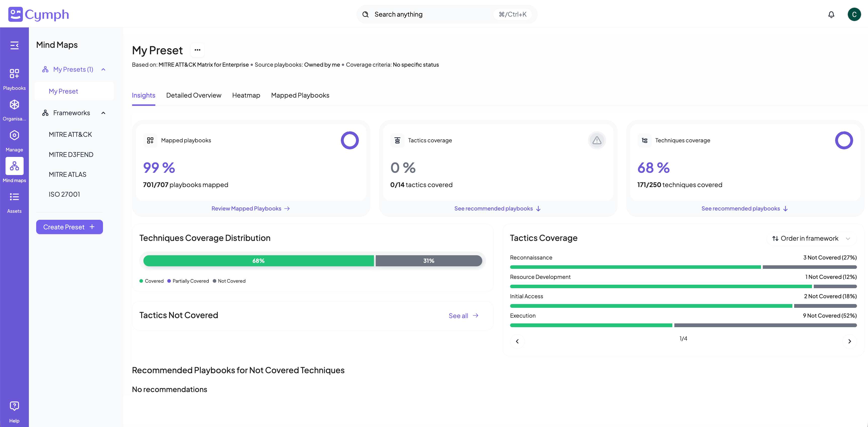The height and width of the screenshot is (427, 868).
Task: Collapse the Frameworks section
Action: (x=103, y=113)
